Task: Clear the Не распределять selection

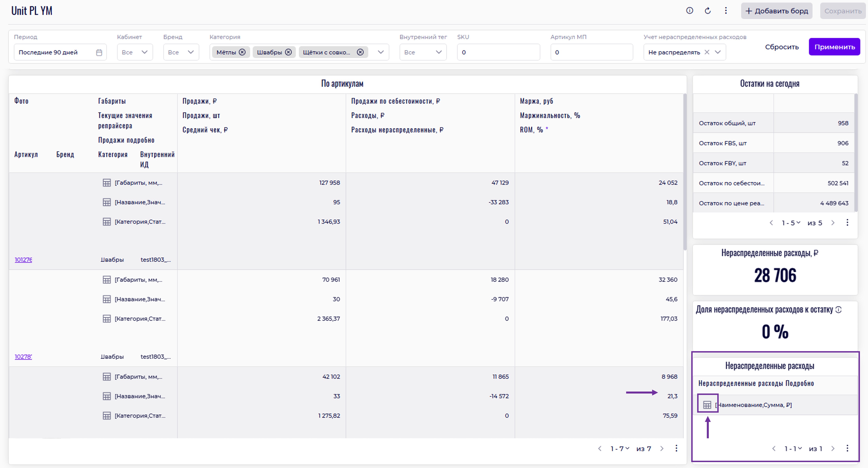Action: click(x=707, y=52)
